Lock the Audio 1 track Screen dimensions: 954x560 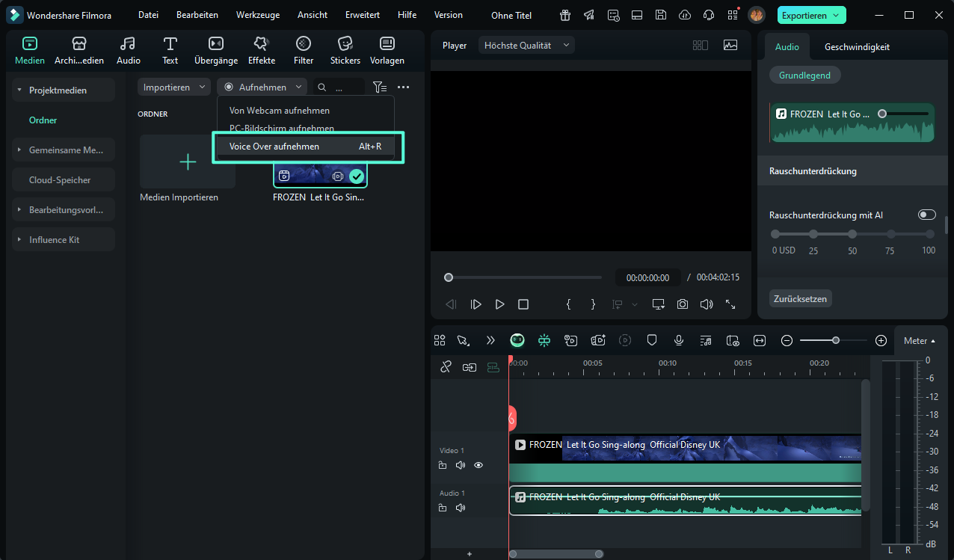[443, 508]
